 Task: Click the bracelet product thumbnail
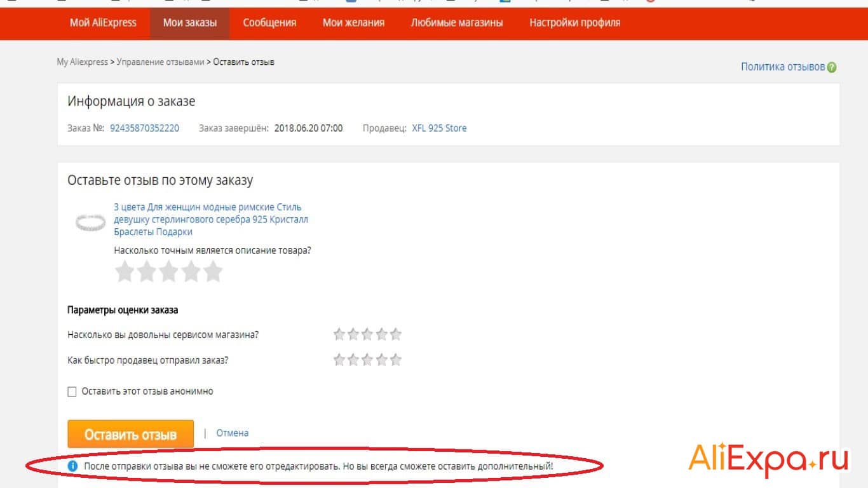click(x=90, y=222)
